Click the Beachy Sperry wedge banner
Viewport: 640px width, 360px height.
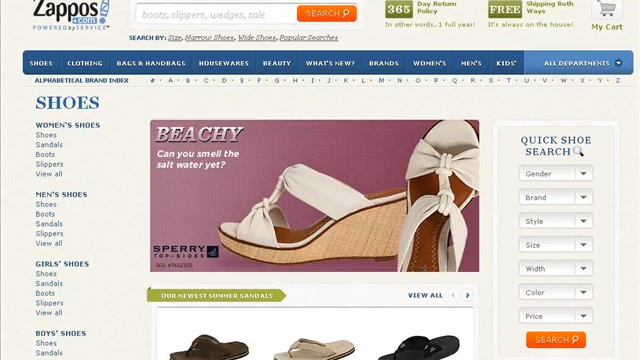315,196
